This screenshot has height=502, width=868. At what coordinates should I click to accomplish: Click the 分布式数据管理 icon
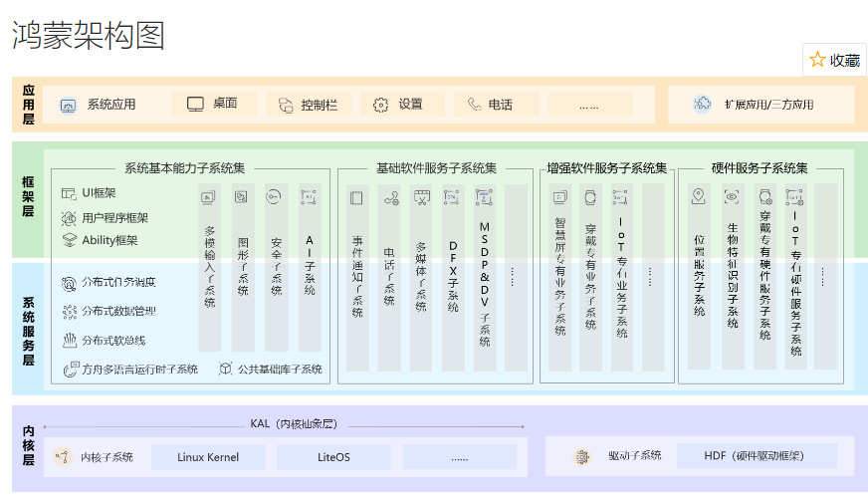[70, 312]
